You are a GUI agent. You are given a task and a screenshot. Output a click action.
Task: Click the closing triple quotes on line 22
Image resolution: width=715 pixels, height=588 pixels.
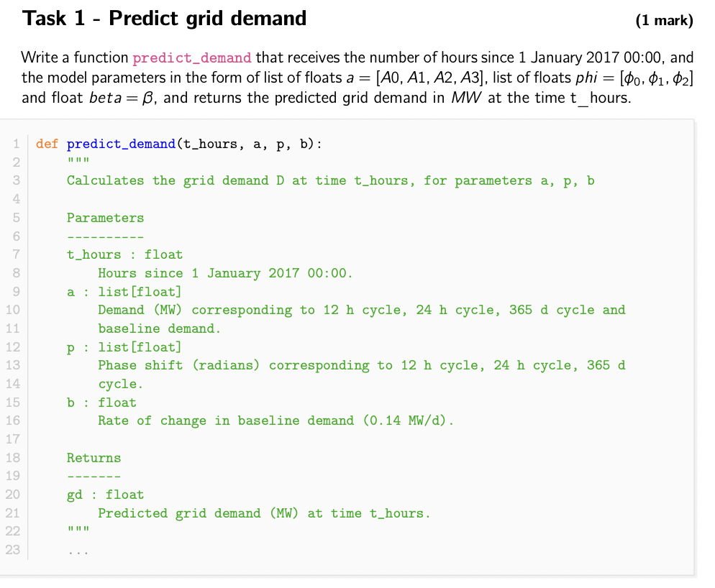(78, 529)
